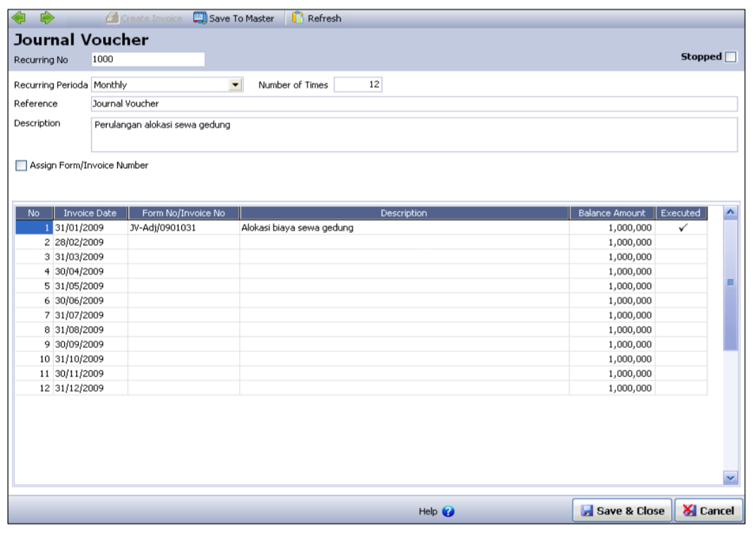The width and height of the screenshot is (756, 535).
Task: Click the grid scrollbar up arrow
Action: [x=731, y=212]
